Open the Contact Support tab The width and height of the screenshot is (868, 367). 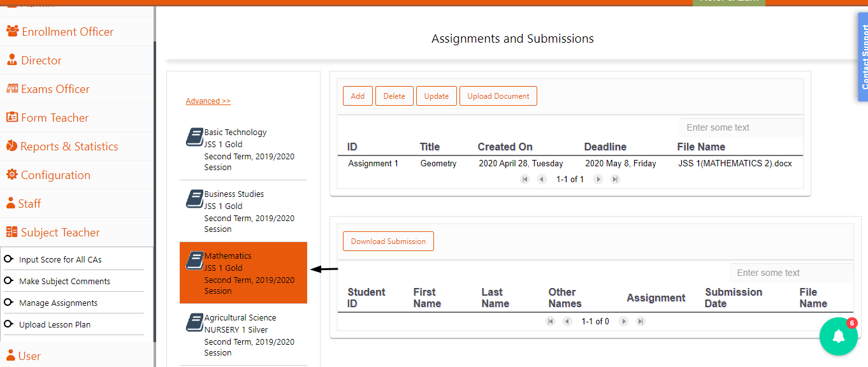[x=863, y=57]
